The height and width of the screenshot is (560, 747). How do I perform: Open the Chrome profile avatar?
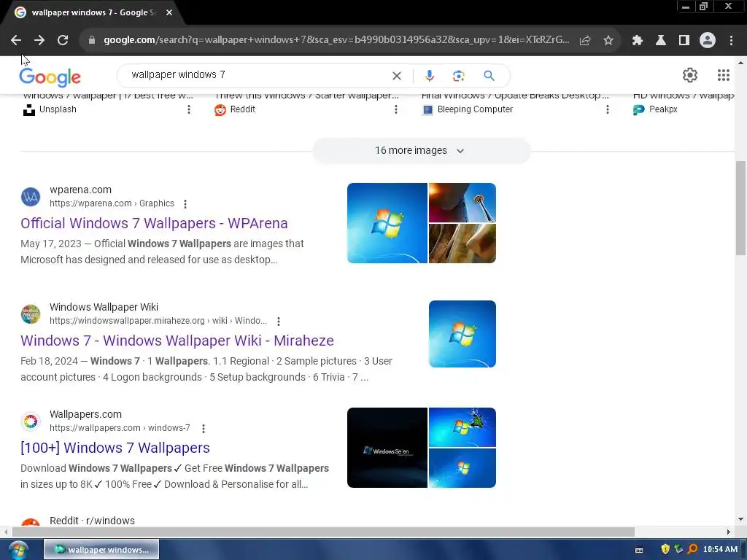[708, 41]
